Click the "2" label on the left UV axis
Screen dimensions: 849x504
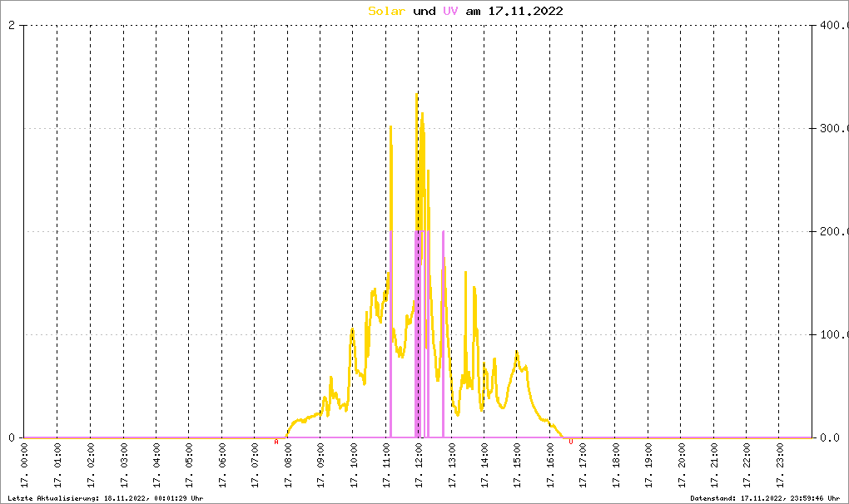[x=12, y=26]
